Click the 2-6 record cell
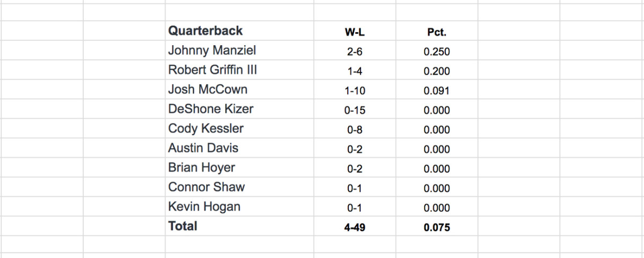644x258 pixels. coord(355,52)
